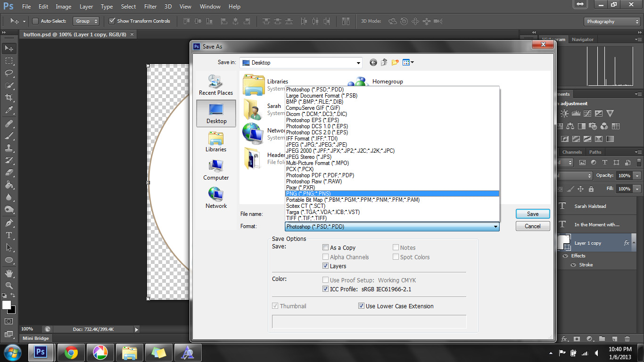The height and width of the screenshot is (362, 644).
Task: Select the Paint Bucket tool
Action: pos(9,185)
